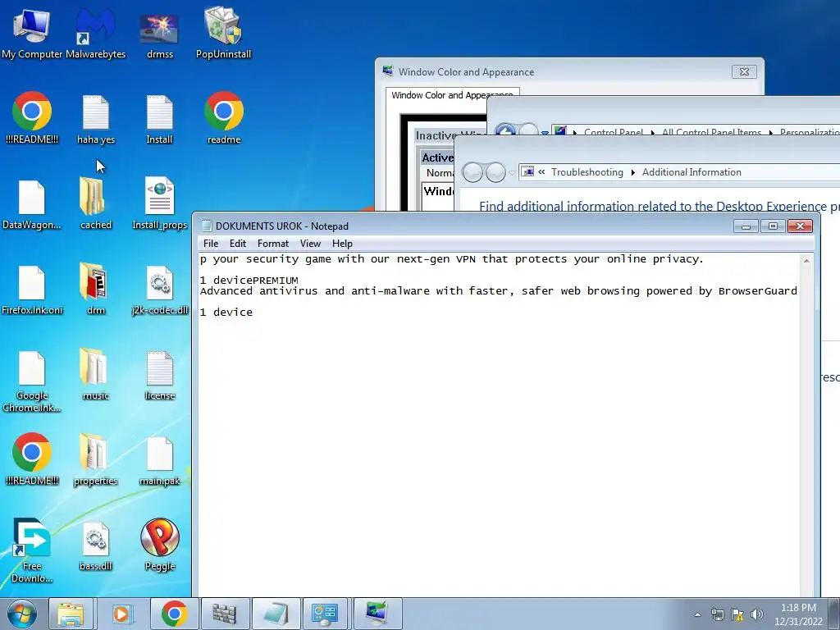The image size is (840, 630).
Task: Click in the Notepad text after '1 device'
Action: 254,313
